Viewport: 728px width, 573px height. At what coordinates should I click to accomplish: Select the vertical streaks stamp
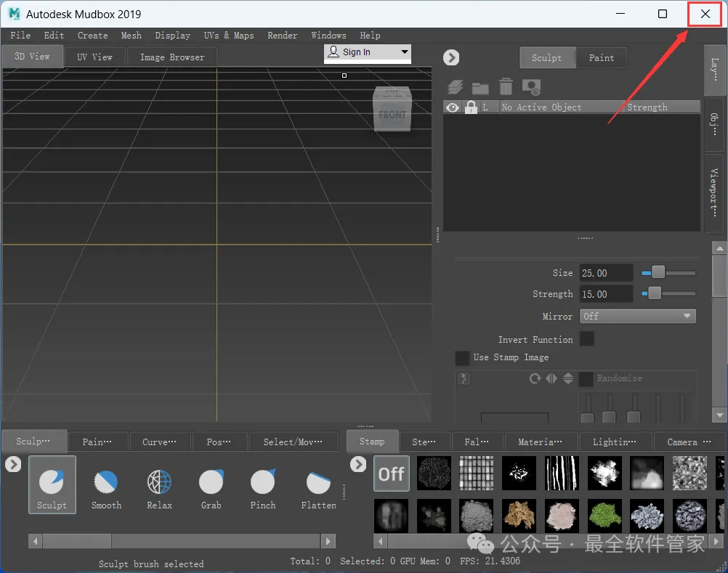point(562,474)
